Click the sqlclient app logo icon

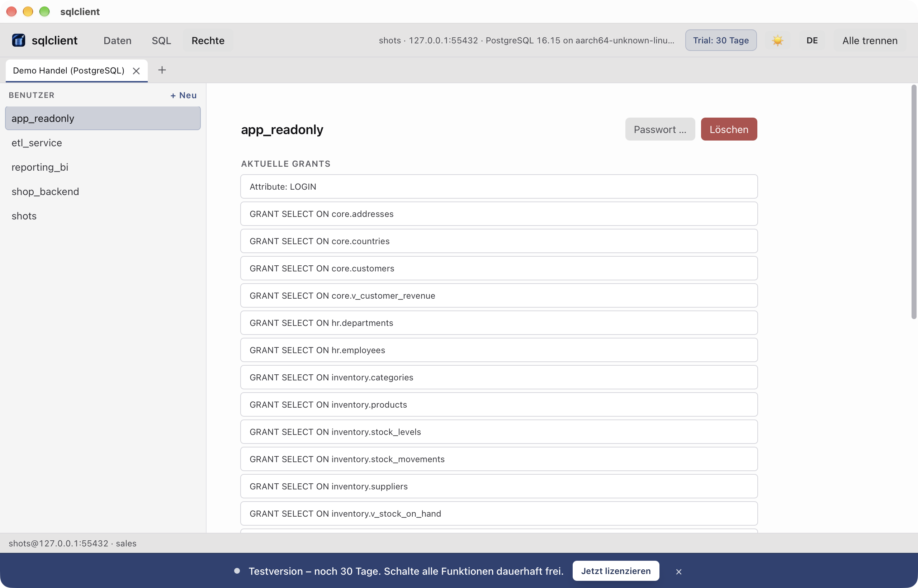click(18, 40)
